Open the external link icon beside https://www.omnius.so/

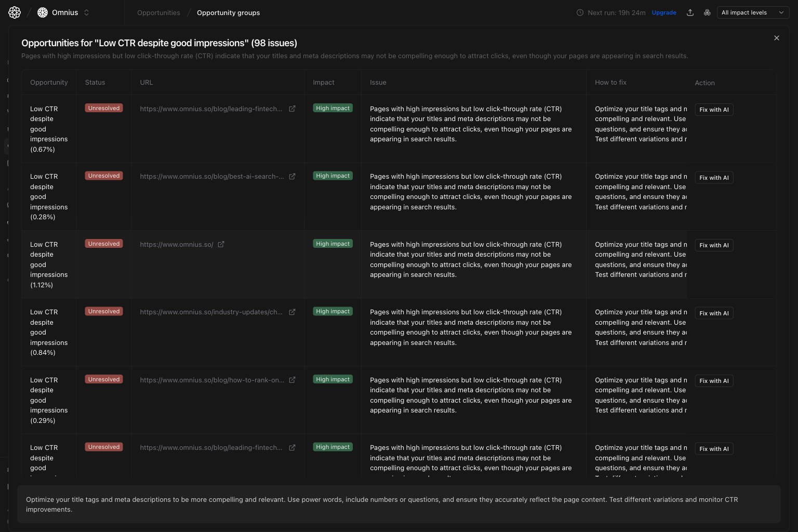tap(221, 244)
